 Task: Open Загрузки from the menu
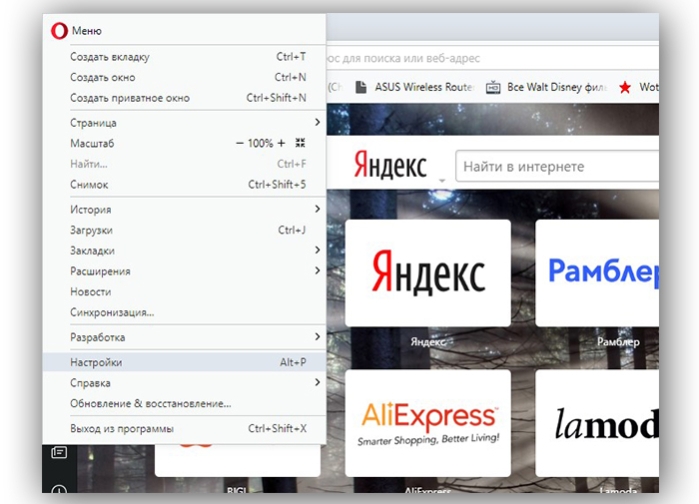(x=184, y=230)
